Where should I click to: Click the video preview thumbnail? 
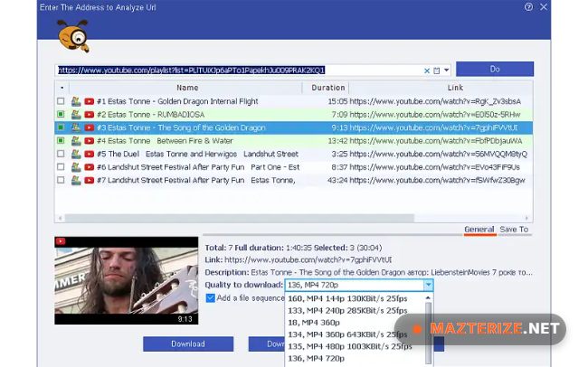point(127,280)
